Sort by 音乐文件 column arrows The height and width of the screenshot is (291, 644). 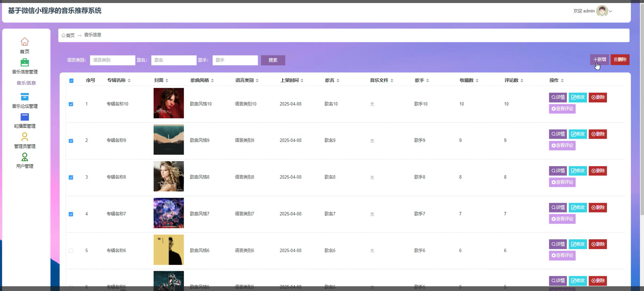coord(392,81)
